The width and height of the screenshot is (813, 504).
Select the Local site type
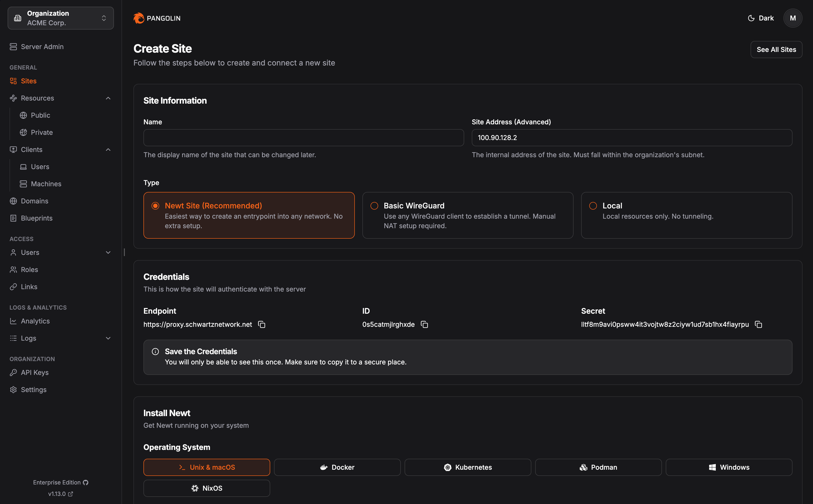tap(593, 206)
